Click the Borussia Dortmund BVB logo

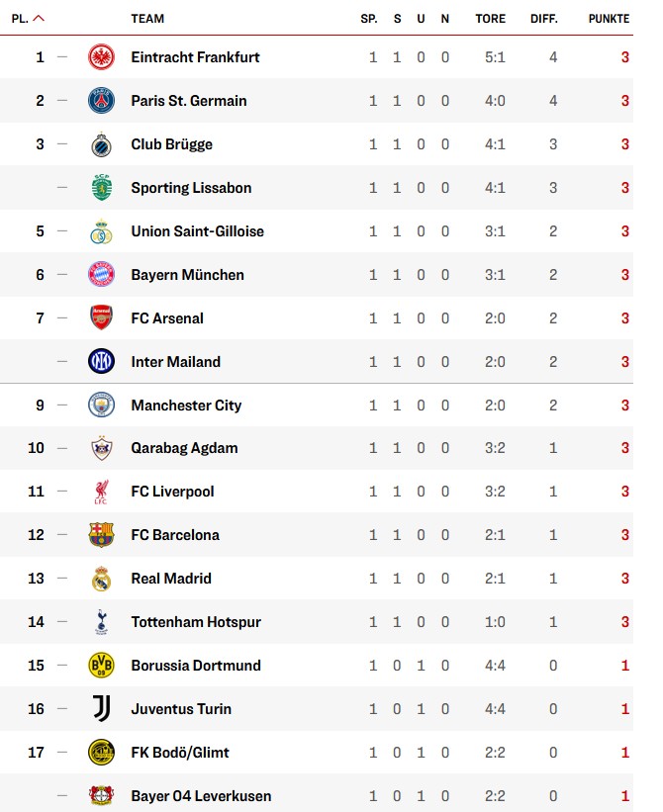[101, 666]
